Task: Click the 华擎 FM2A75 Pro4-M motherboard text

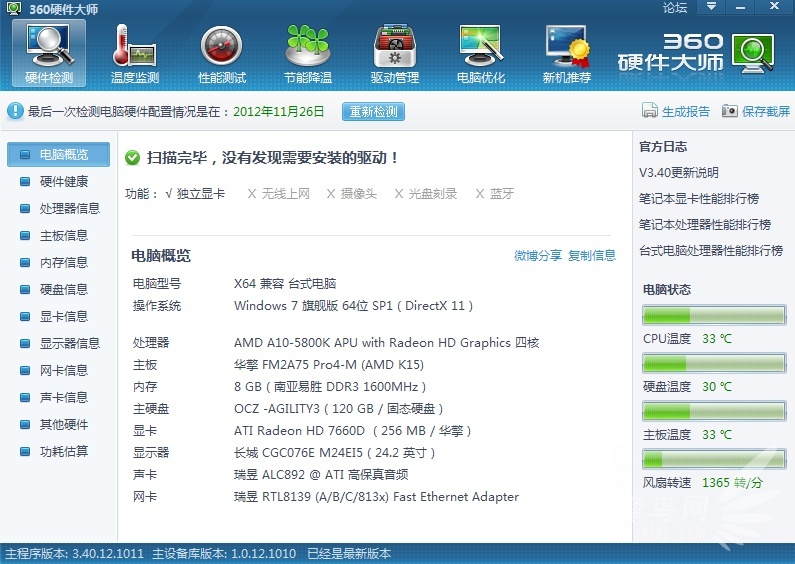Action: (x=329, y=365)
